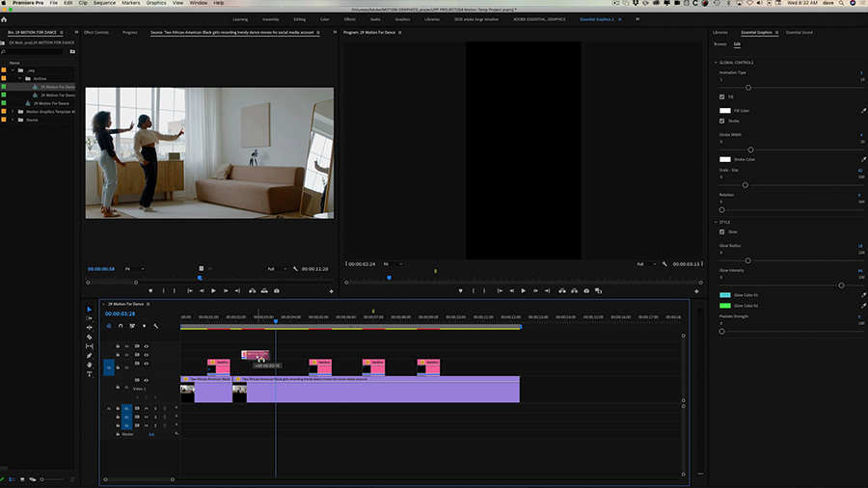Screen dimensions: 868x488
Task: Select the Slip tool
Action: pyautogui.click(x=89, y=346)
